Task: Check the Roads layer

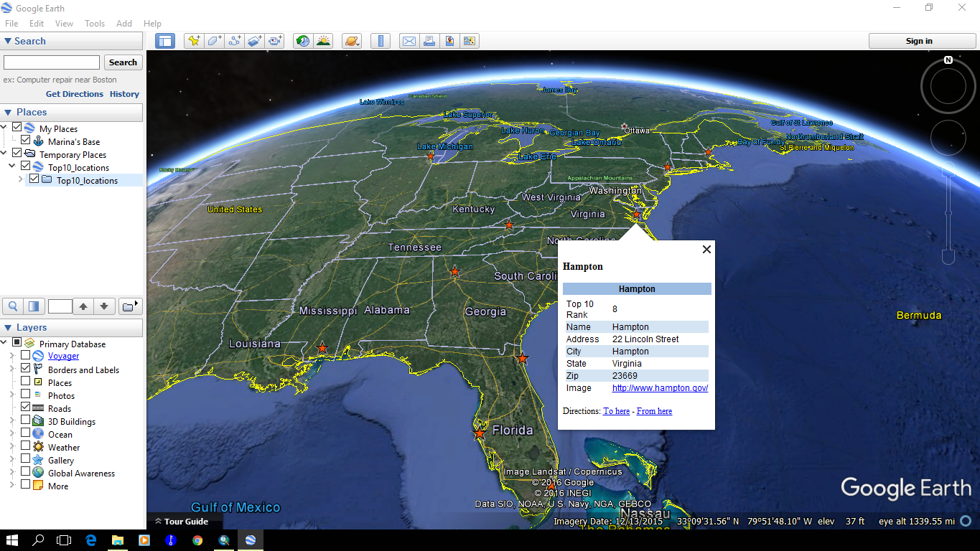Action: point(26,408)
